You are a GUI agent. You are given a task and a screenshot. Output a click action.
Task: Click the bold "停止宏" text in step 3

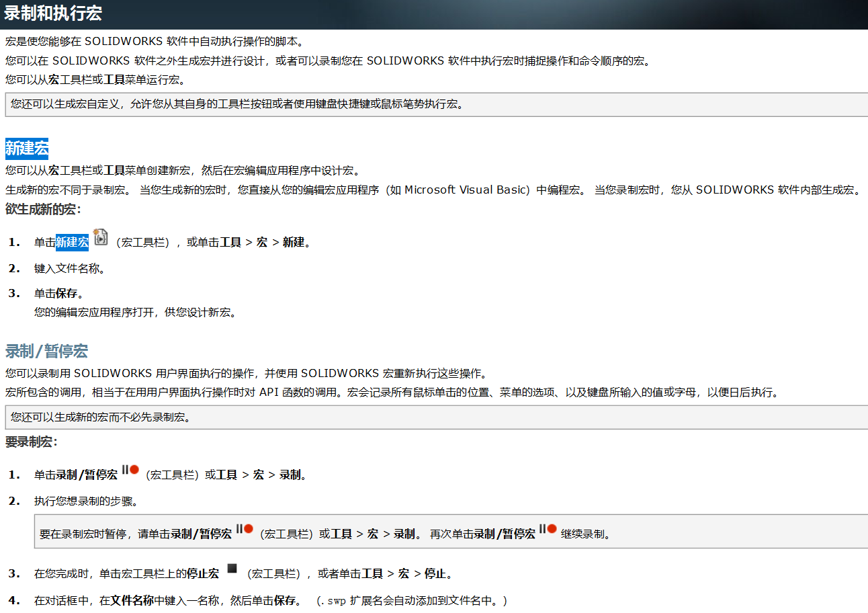pos(203,574)
